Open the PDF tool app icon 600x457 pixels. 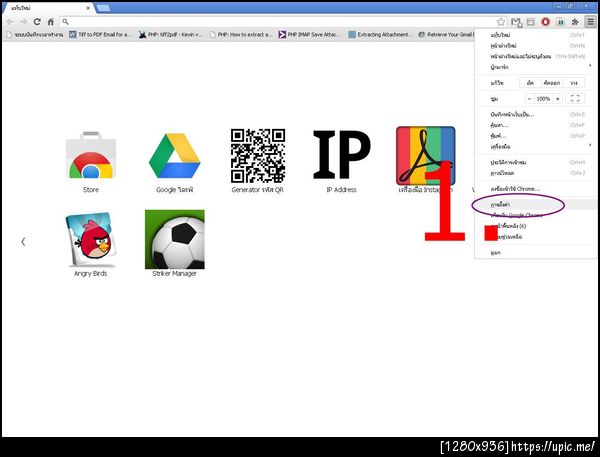[426, 156]
